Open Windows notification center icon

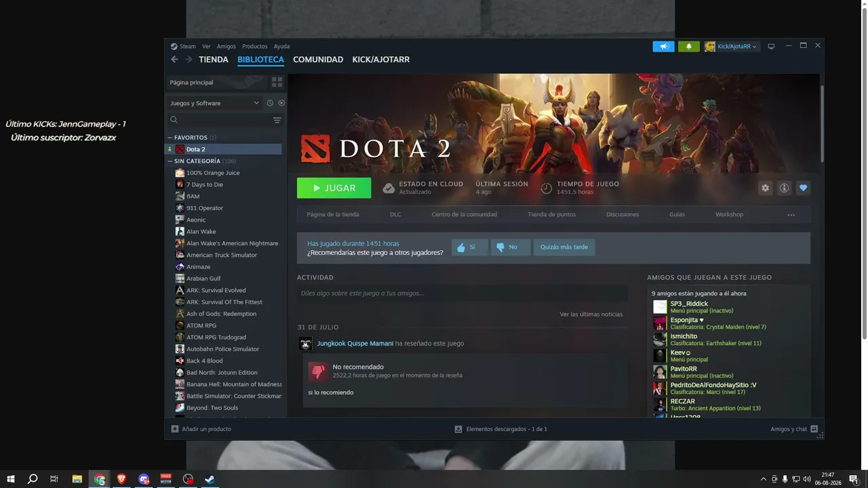click(x=854, y=479)
